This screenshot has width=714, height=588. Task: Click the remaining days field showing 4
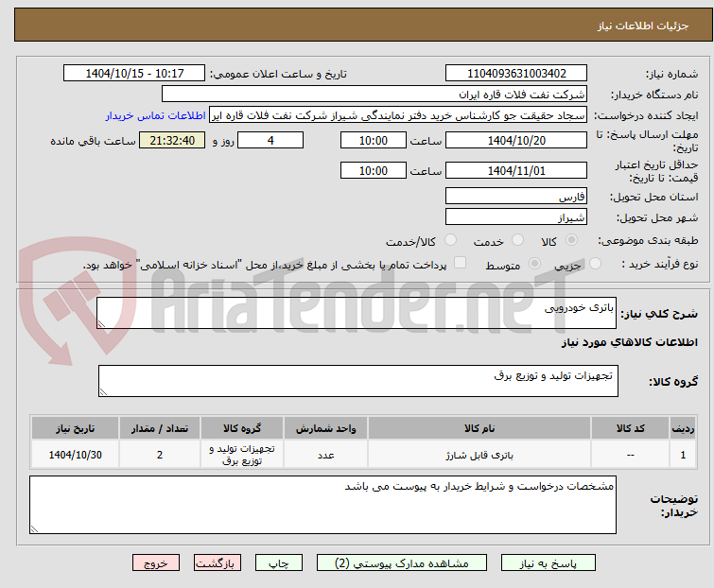click(270, 140)
